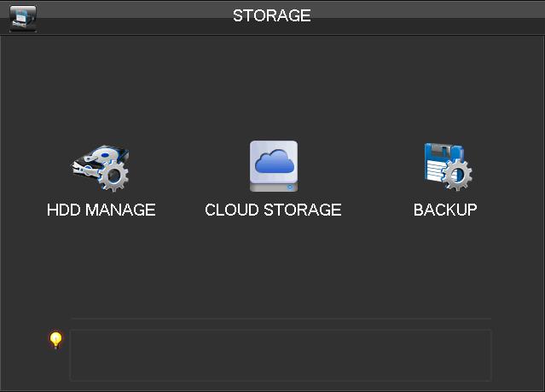Viewport: 545px width, 392px height.
Task: Open Cloud Storage via cloud drive icon
Action: click(274, 166)
